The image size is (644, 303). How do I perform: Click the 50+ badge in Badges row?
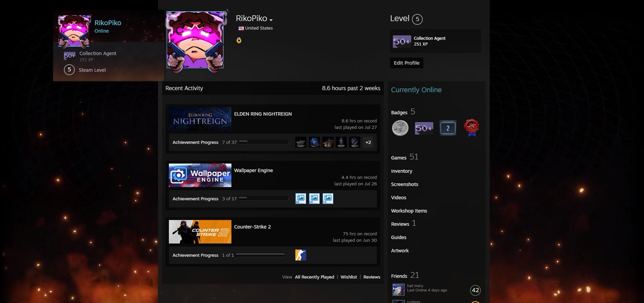point(424,128)
